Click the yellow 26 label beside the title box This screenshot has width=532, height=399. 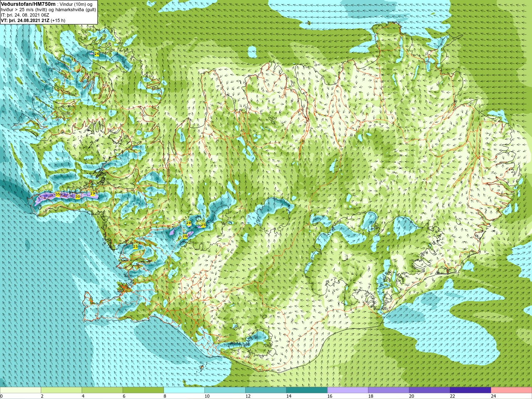pos(96,54)
